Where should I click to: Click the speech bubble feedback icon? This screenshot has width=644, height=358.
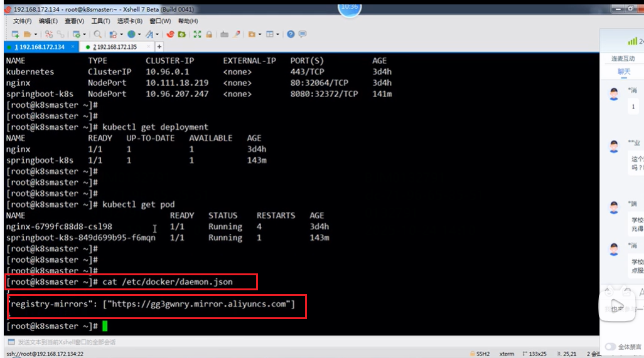[303, 34]
